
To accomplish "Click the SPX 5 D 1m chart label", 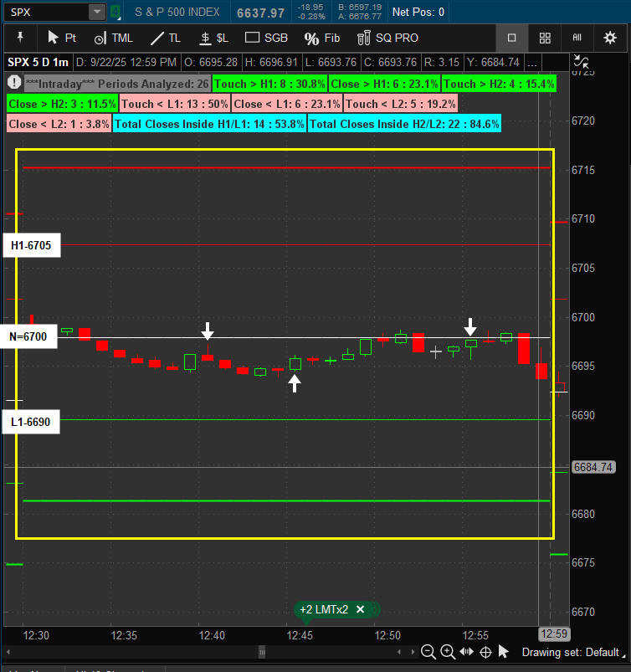I will [x=38, y=62].
